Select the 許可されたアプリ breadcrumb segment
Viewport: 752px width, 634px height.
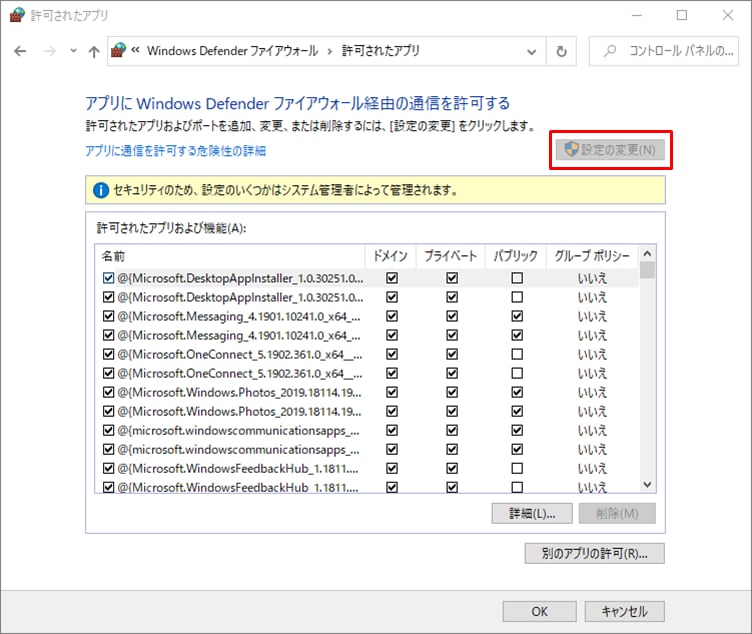pos(380,50)
